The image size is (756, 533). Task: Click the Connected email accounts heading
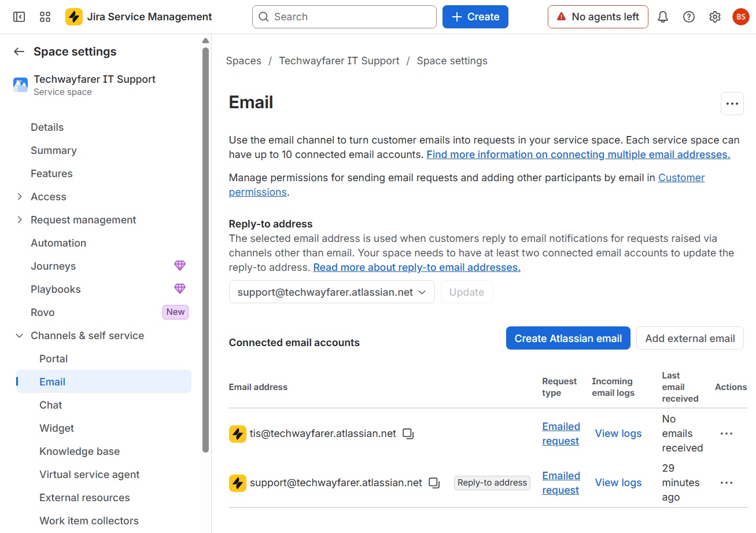[x=294, y=343]
